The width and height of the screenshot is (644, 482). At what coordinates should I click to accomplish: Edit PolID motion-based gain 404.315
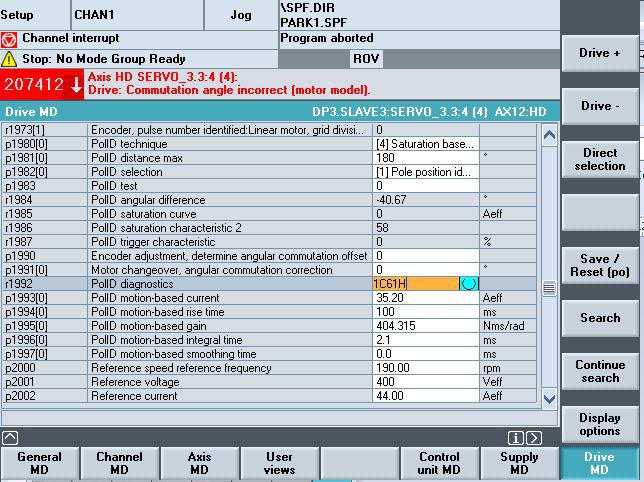click(x=426, y=326)
